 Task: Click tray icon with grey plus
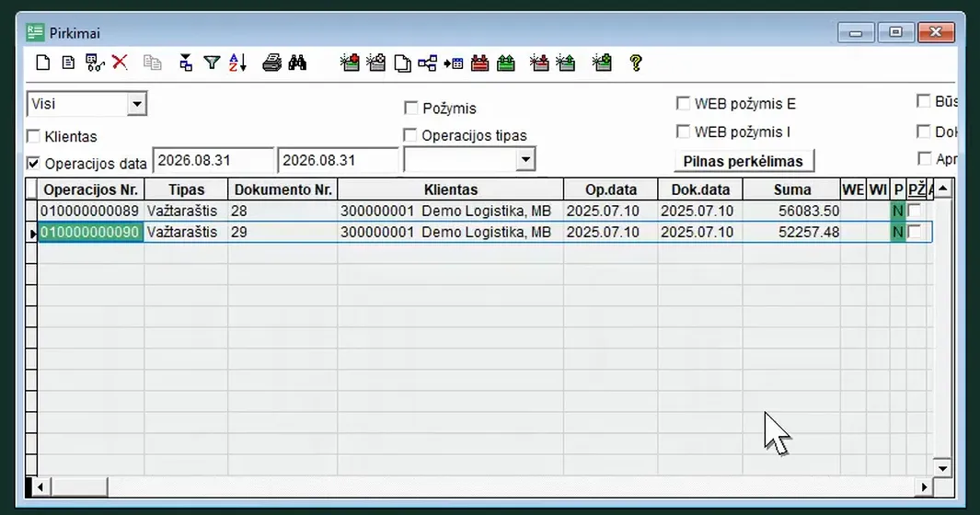click(375, 63)
